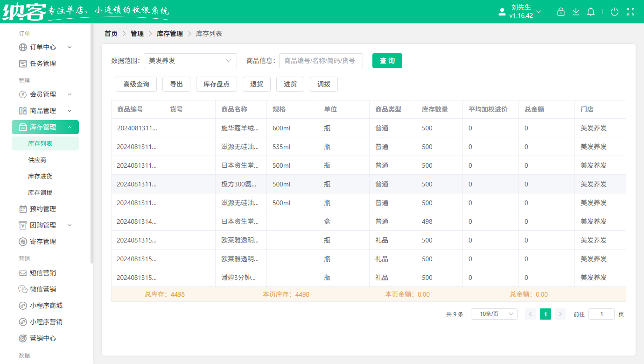Click the 寄存管理 sidebar icon

pos(23,242)
